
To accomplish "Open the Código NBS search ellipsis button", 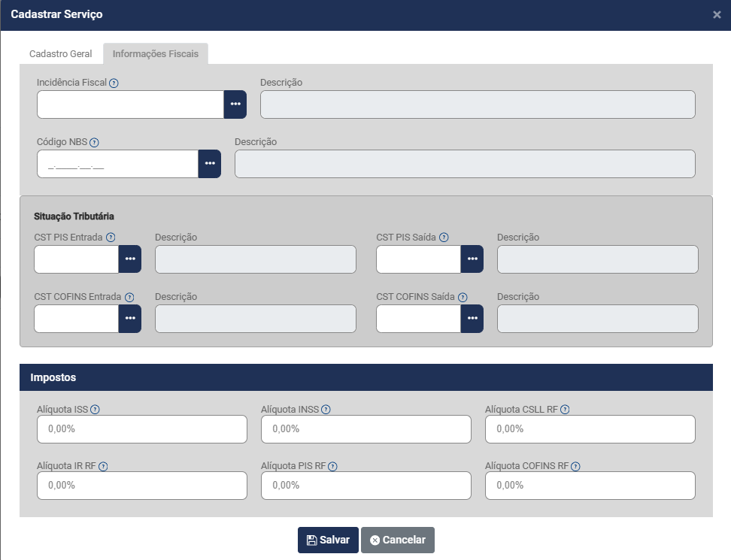I will (210, 164).
